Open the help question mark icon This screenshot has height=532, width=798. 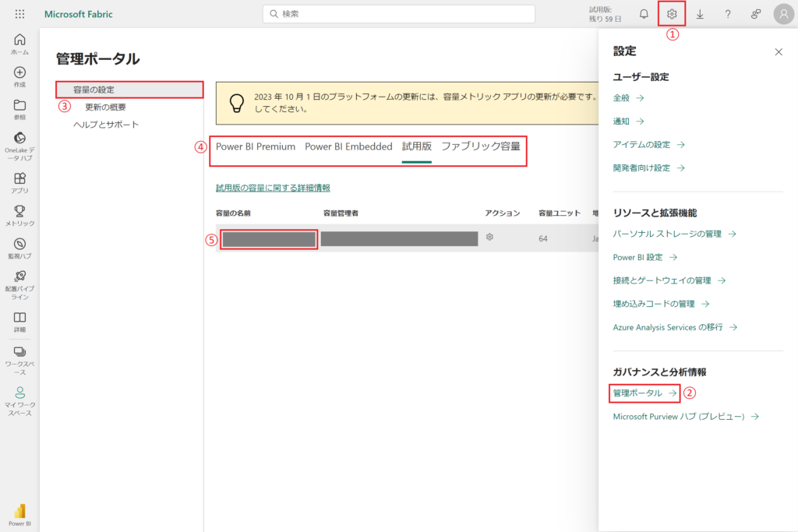[x=728, y=14]
